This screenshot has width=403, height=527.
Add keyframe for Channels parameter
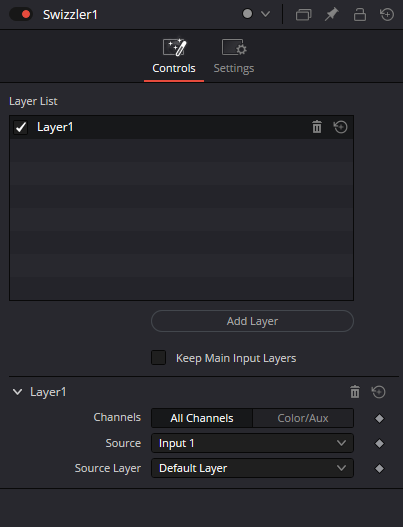pos(379,418)
